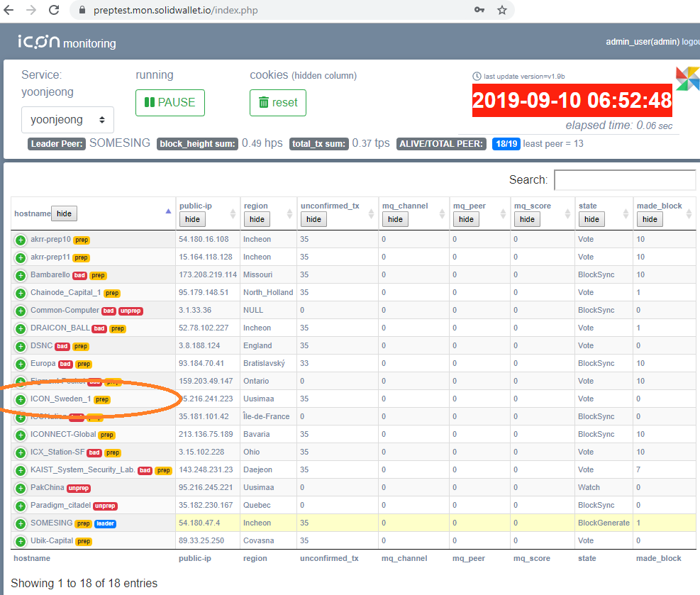The image size is (700, 595).
Task: Expand the Bambarello row plus icon
Action: [x=21, y=275]
